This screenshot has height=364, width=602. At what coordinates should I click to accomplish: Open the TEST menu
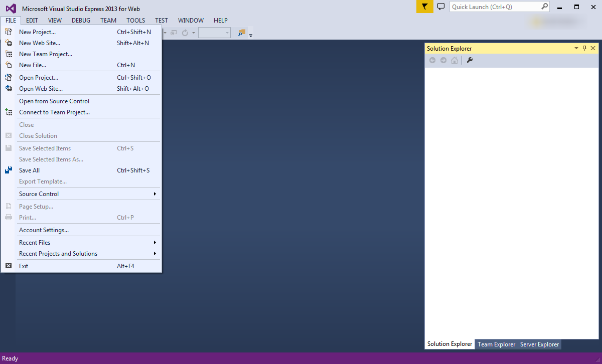162,21
